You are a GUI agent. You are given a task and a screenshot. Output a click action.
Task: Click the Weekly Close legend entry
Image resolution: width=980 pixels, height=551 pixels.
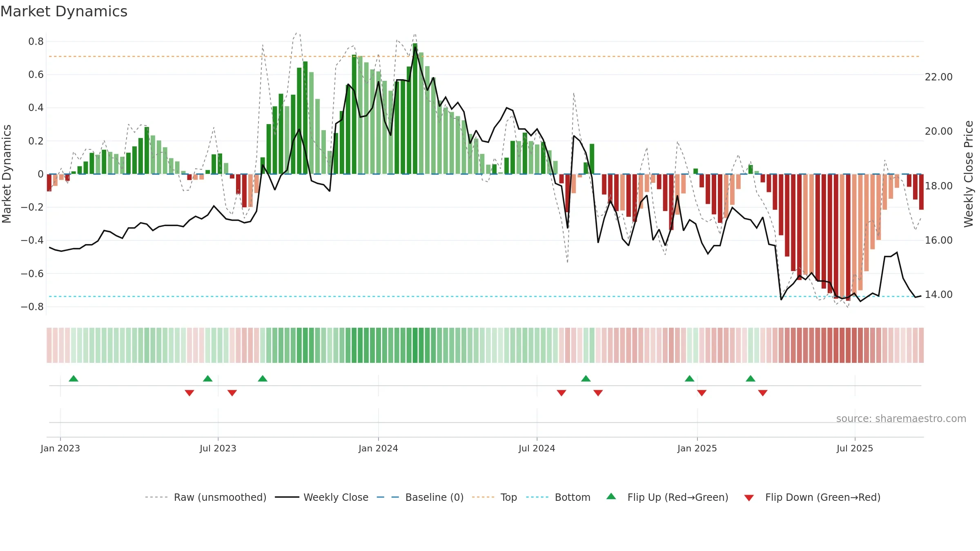[321, 497]
